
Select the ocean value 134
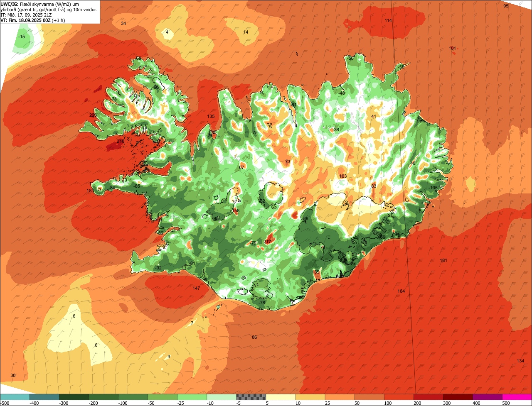click(x=520, y=361)
